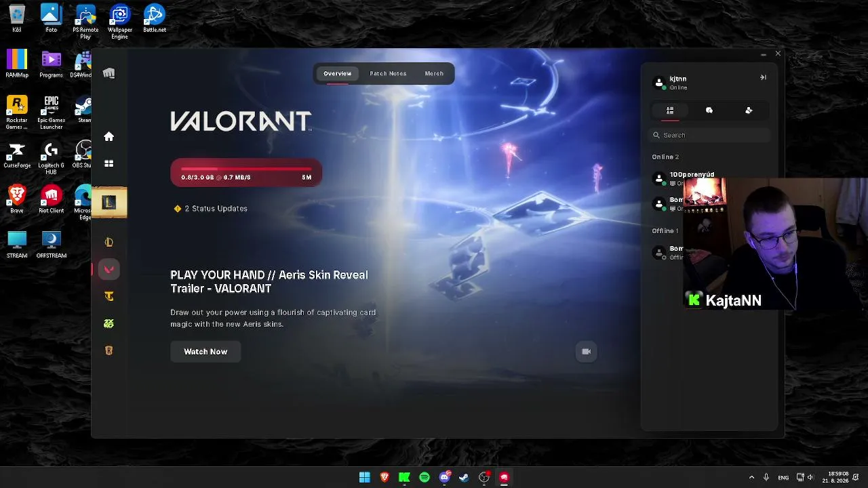Click the VALORANT download progress bar
Image resolution: width=868 pixels, height=488 pixels.
246,173
